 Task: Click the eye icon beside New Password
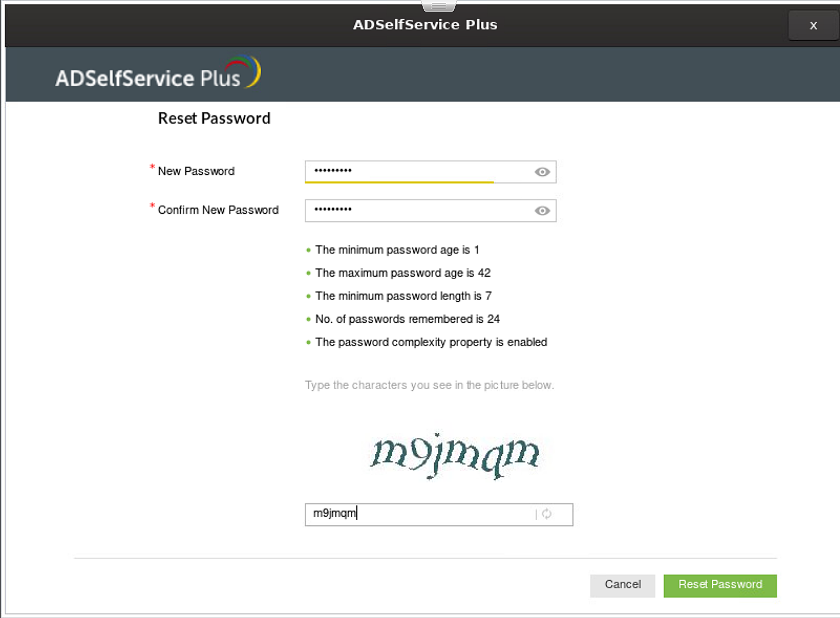point(542,171)
